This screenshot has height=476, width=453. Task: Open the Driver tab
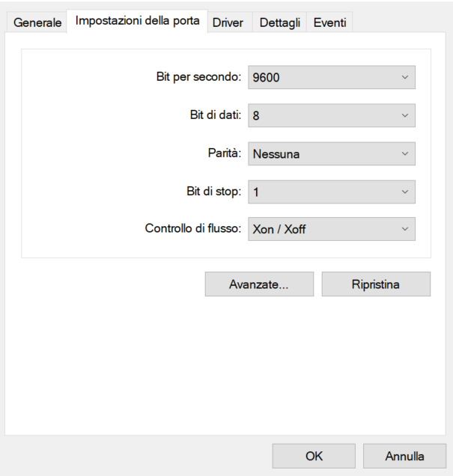(228, 22)
